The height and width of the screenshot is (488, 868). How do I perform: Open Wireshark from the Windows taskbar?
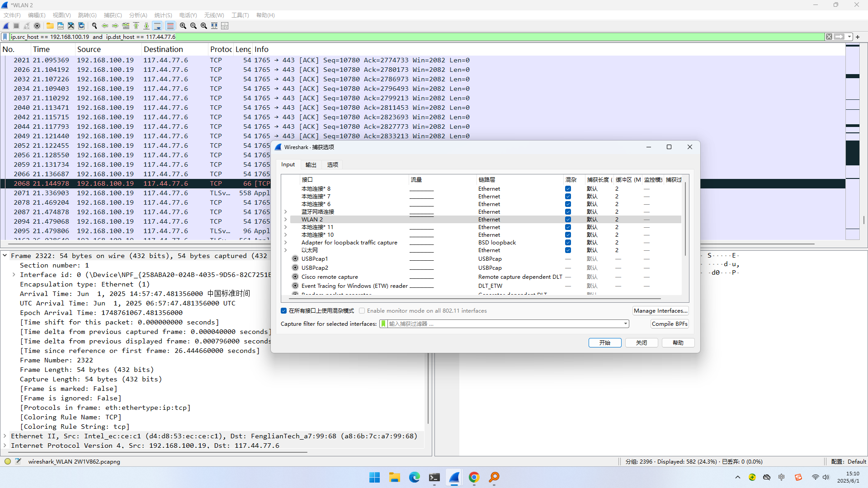pos(454,477)
